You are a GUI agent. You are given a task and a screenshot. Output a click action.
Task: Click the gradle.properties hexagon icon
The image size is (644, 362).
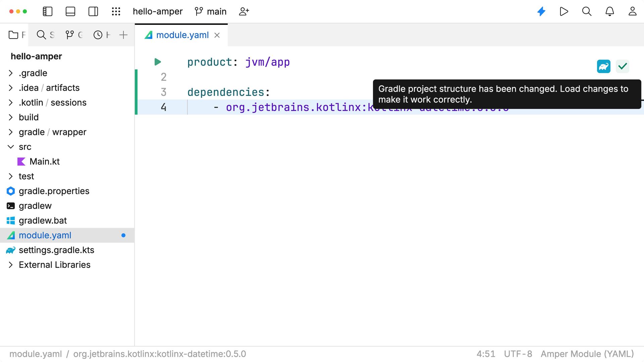[11, 191]
